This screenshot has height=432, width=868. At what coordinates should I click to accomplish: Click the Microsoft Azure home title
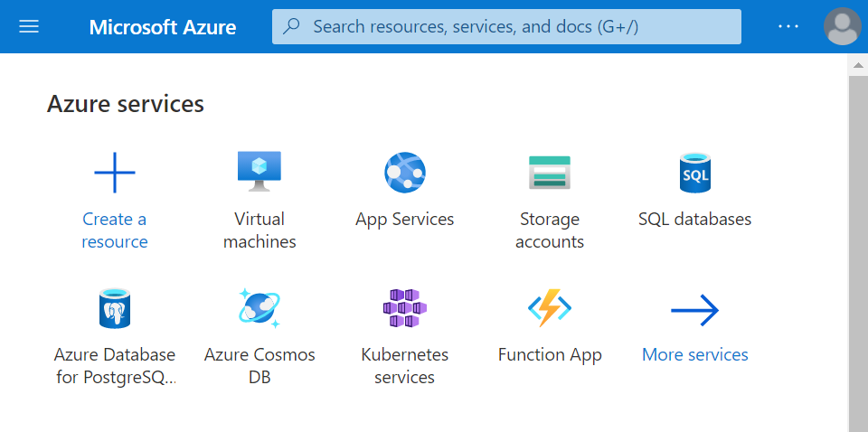163,27
